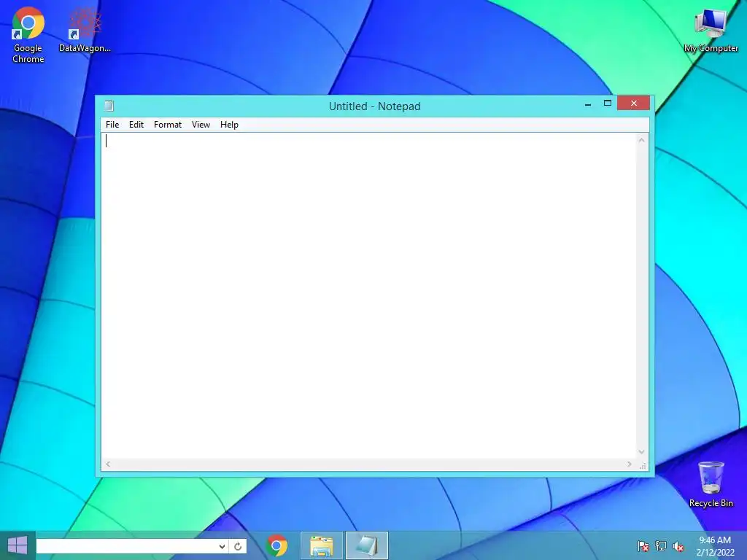Close the Untitled Notepad window
747x560 pixels.
[x=634, y=104]
